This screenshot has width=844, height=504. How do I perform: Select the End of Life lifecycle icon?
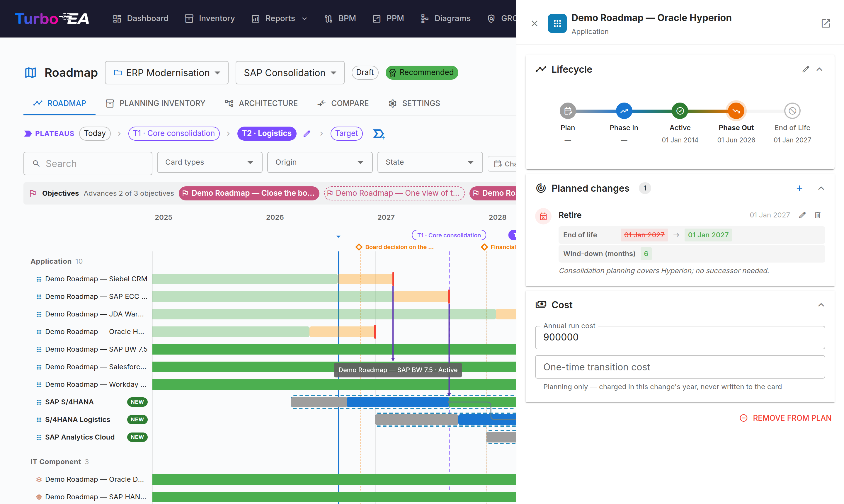(x=792, y=111)
